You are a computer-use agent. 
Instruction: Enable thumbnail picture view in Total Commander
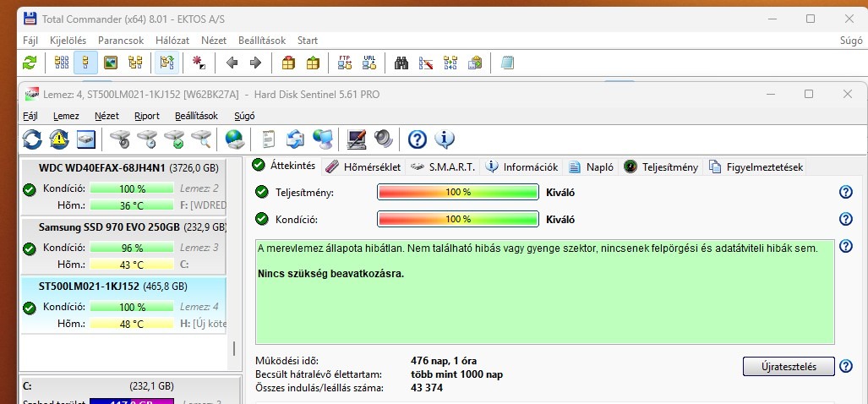pos(111,63)
